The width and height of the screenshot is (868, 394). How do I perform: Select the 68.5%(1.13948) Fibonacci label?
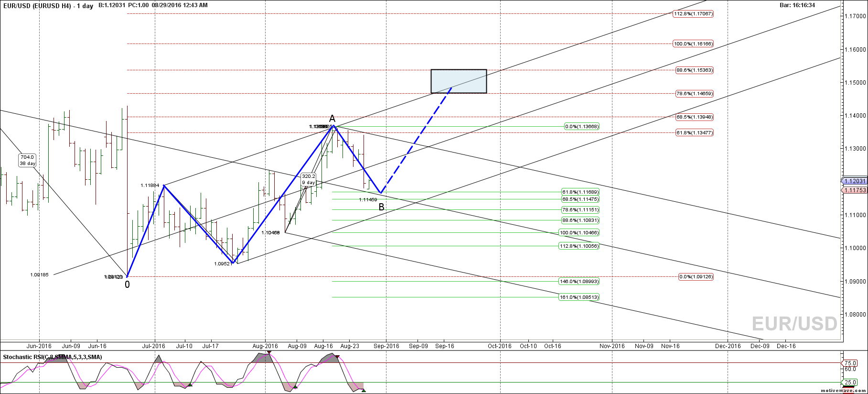pyautogui.click(x=695, y=117)
